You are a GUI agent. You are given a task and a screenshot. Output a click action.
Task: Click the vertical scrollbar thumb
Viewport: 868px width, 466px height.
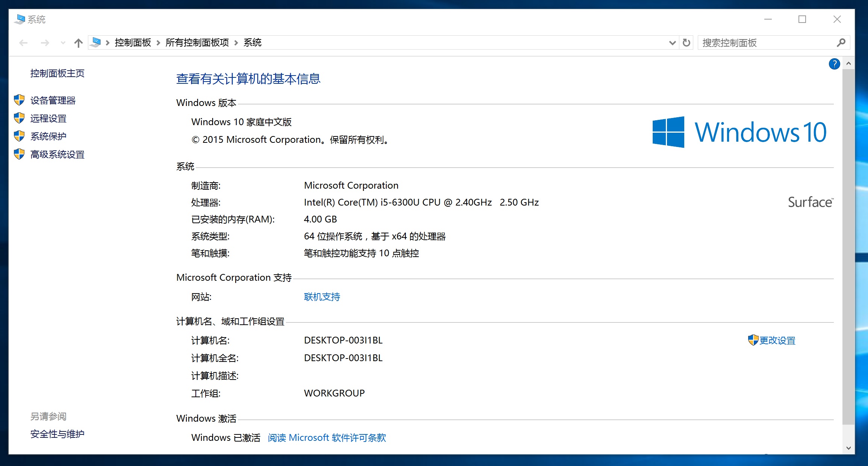pos(848,247)
